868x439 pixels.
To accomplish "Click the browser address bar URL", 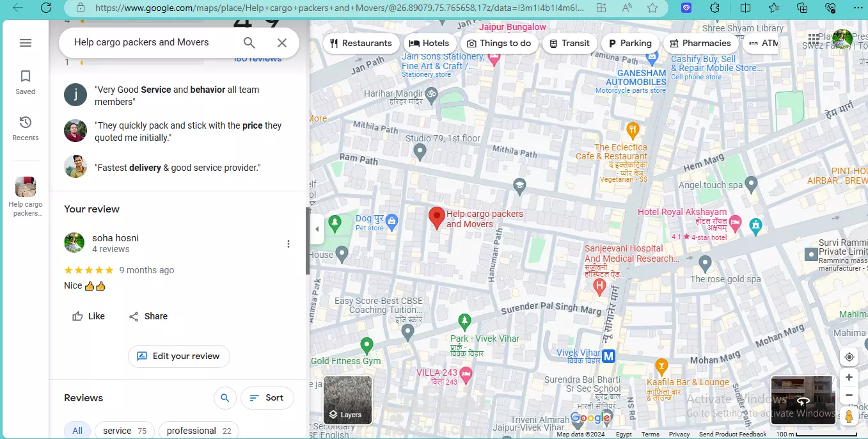I will click(x=339, y=8).
